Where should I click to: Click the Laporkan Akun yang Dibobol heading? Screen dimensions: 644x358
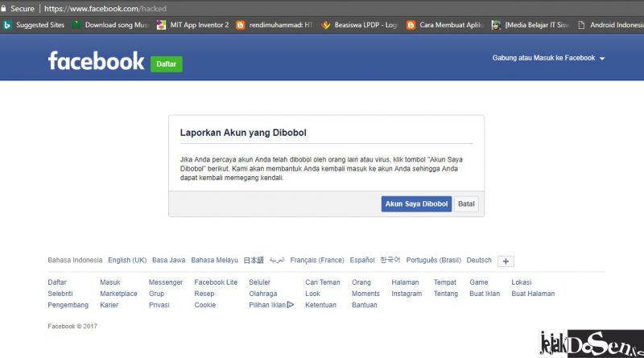click(x=243, y=133)
